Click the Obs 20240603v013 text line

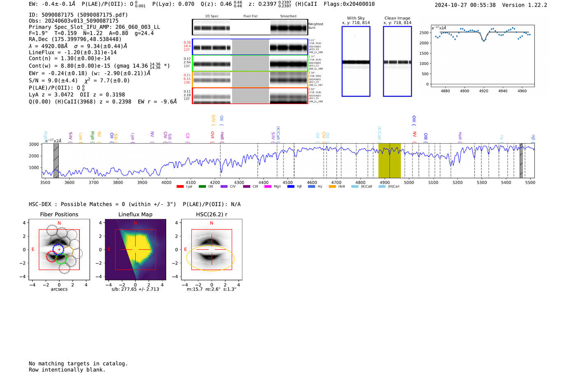pos(74,21)
